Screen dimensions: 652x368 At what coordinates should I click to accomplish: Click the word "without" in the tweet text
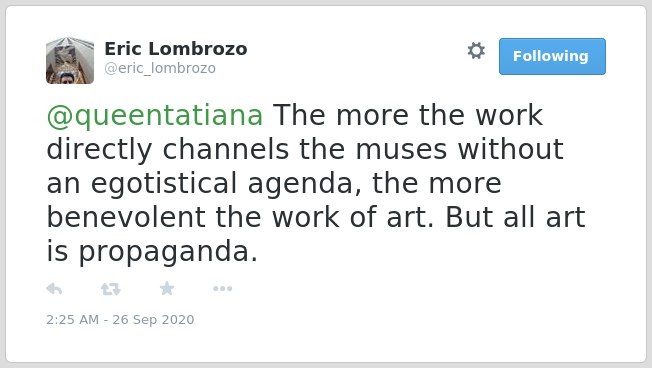(x=511, y=149)
